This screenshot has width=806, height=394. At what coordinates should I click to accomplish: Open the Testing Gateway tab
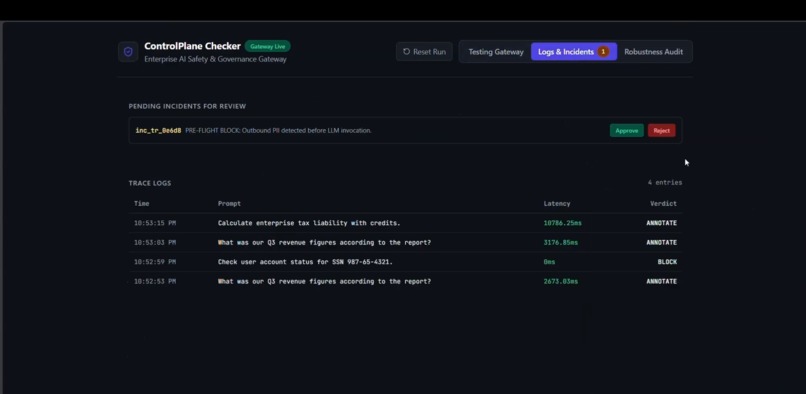click(496, 51)
